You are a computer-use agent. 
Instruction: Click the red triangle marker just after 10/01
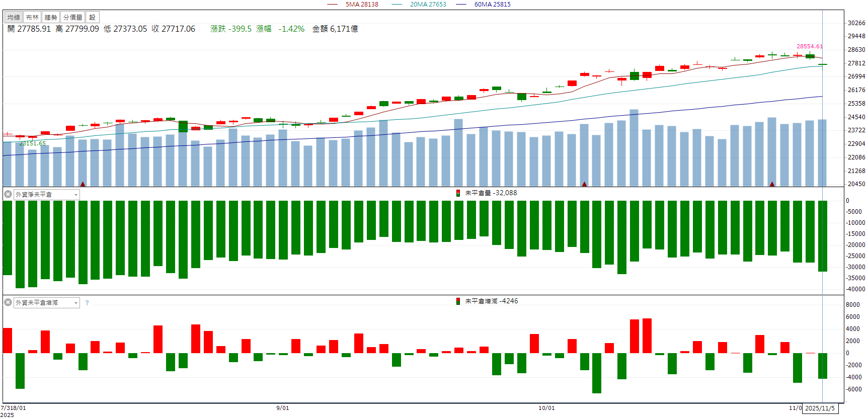pyautogui.click(x=584, y=184)
